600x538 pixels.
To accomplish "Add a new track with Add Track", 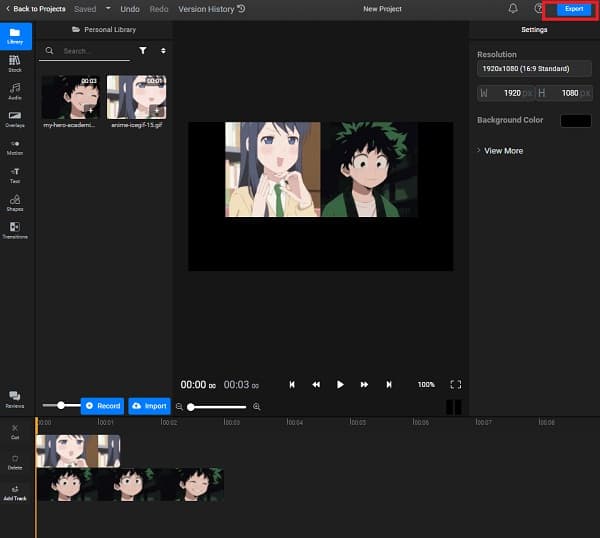I will pos(15,493).
